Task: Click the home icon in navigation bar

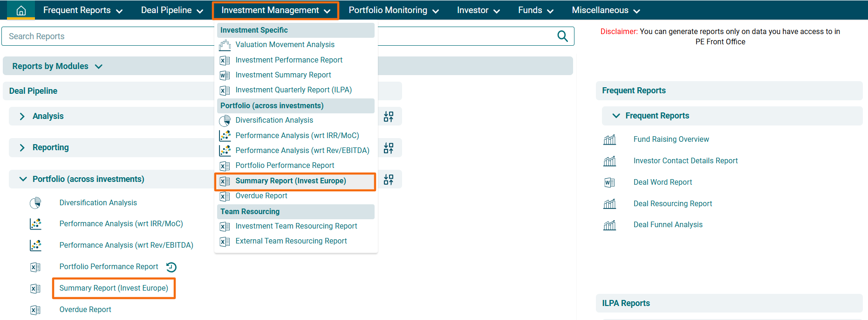Action: pyautogui.click(x=21, y=10)
